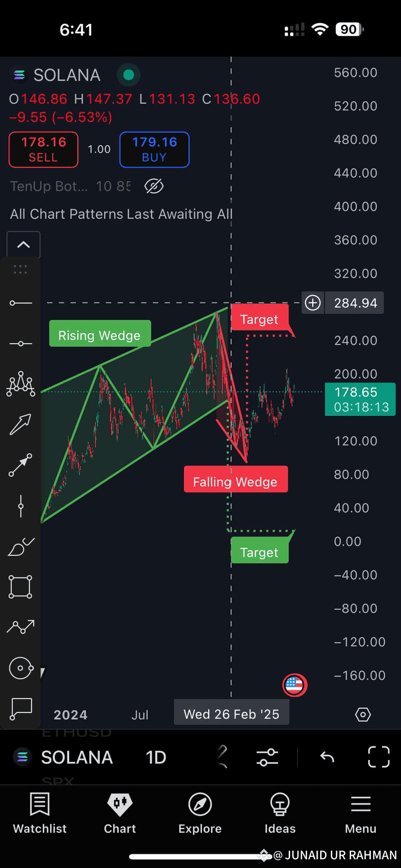Tap the TenUp Bot indicator name
Viewport: 401px width, 868px height.
point(49,186)
